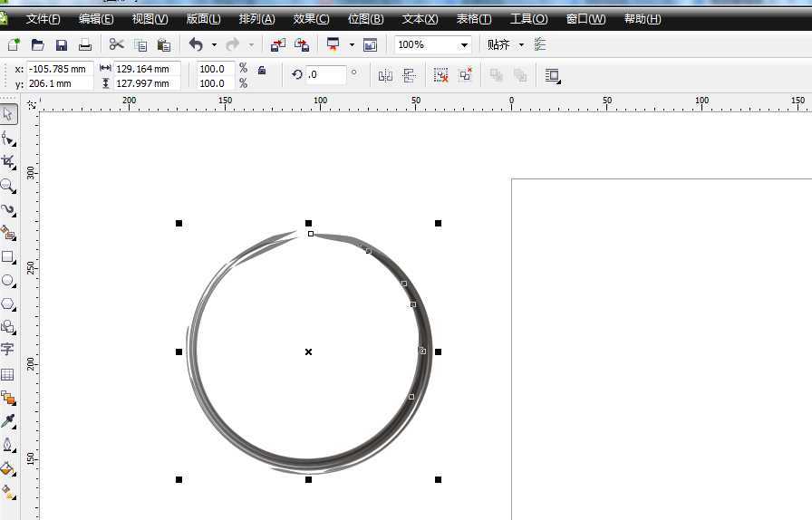Image resolution: width=812 pixels, height=520 pixels.
Task: Click the top-middle selection handle of the circle
Action: tap(308, 223)
